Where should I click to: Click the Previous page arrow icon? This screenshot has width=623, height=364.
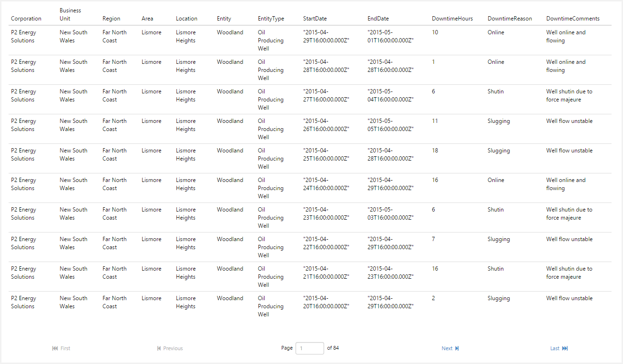tap(159, 348)
